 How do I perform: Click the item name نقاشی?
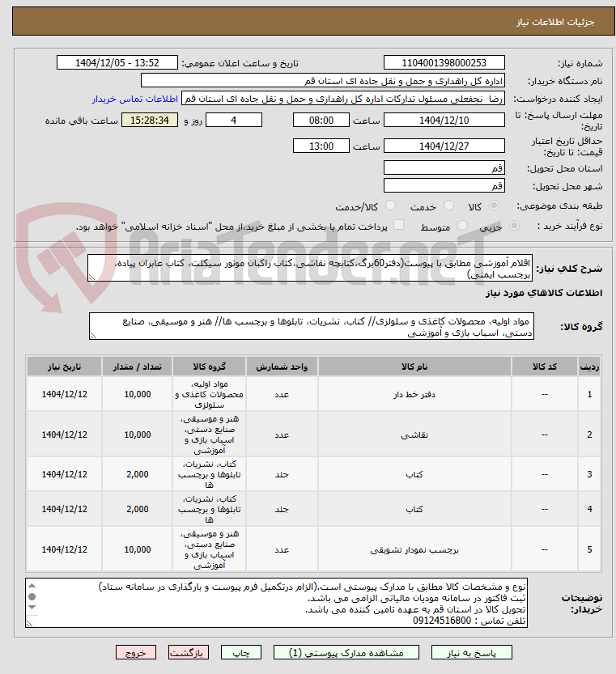tap(414, 434)
